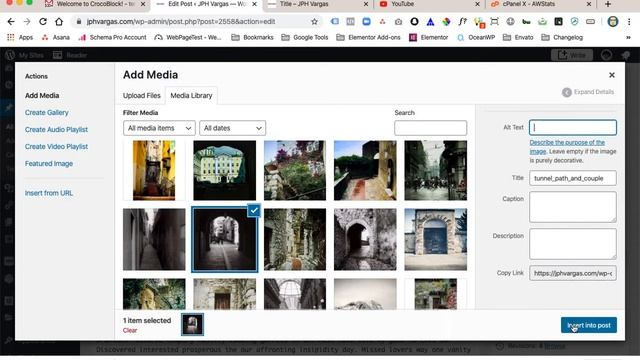Open Create Audio Playlist action
This screenshot has width=640, height=360.
56,130
